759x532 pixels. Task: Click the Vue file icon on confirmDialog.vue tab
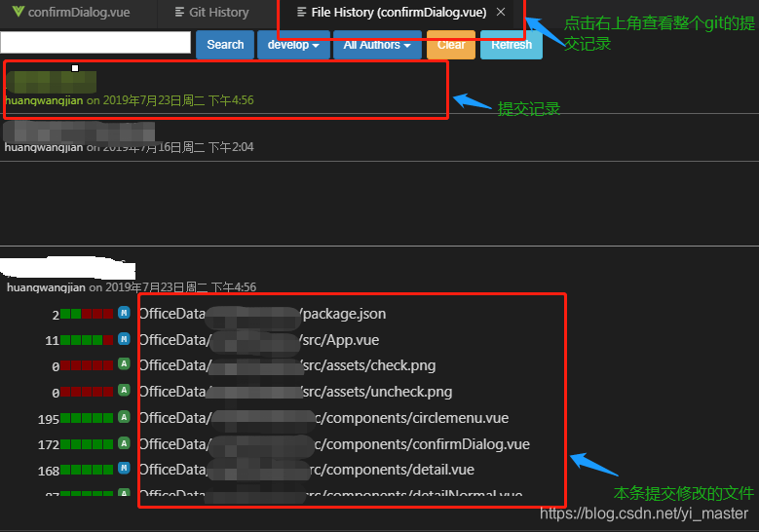point(18,12)
